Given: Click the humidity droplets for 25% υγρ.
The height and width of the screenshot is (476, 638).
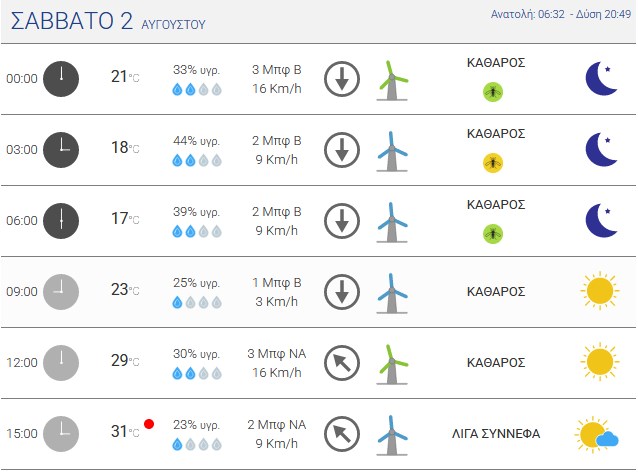Looking at the screenshot, I should point(197,302).
